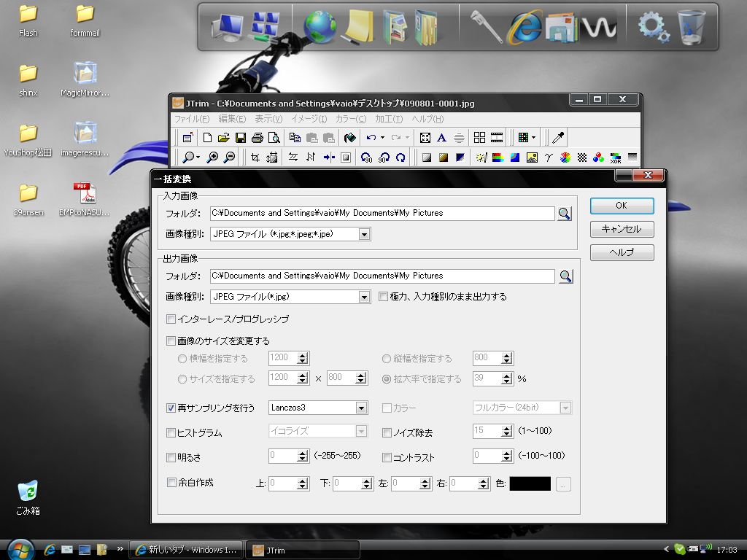
Task: Browse output folder with magnifier icon
Action: pyautogui.click(x=565, y=276)
